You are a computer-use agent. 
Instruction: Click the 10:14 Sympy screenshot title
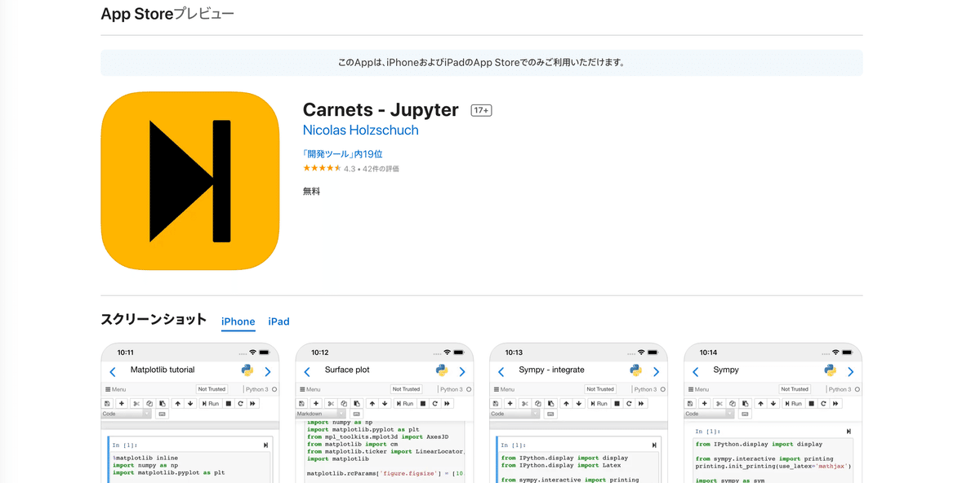(726, 370)
